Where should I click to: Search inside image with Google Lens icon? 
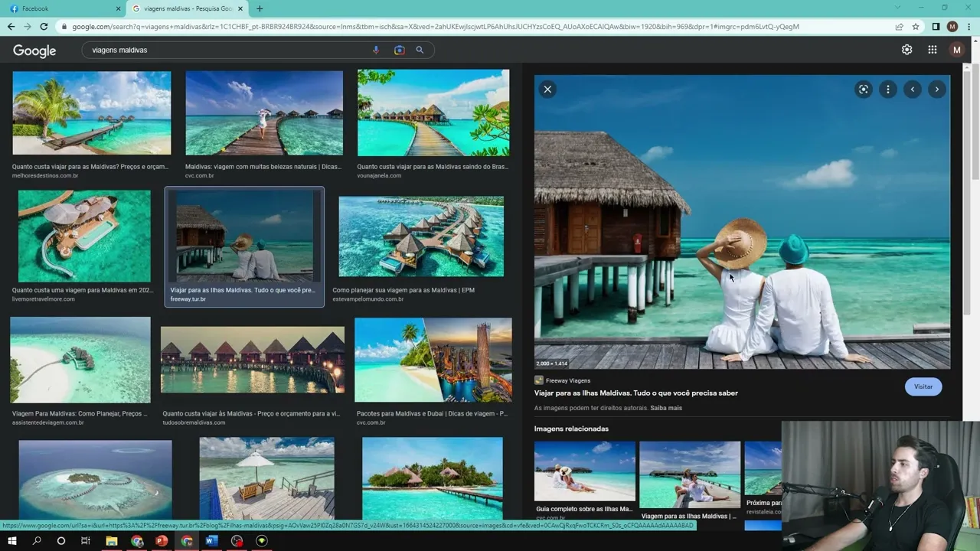864,90
